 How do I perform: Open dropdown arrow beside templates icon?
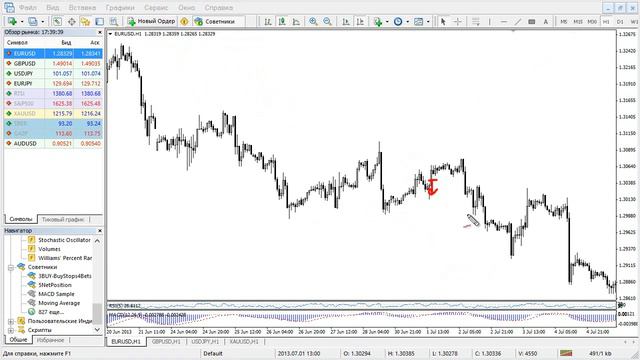428,22
